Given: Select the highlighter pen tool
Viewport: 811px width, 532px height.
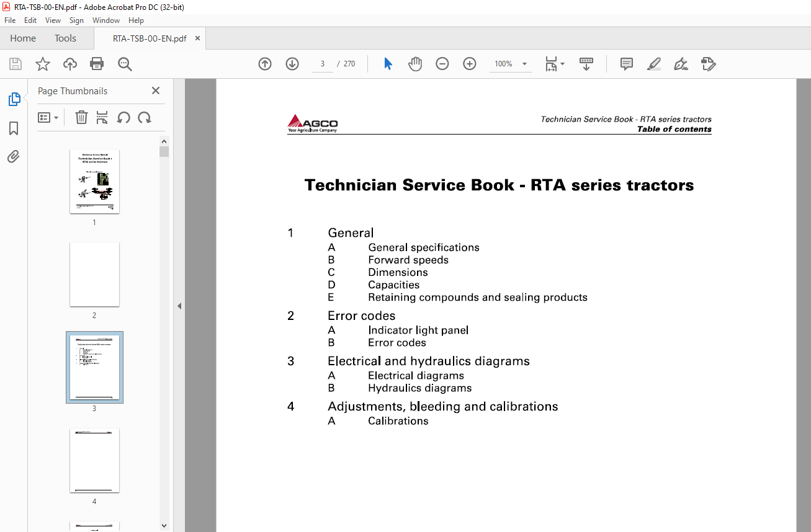Looking at the screenshot, I should coord(653,64).
